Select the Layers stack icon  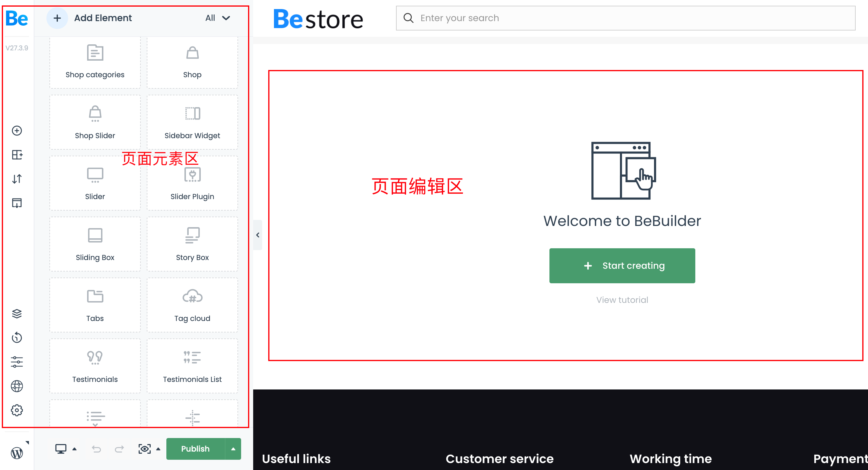tap(17, 313)
